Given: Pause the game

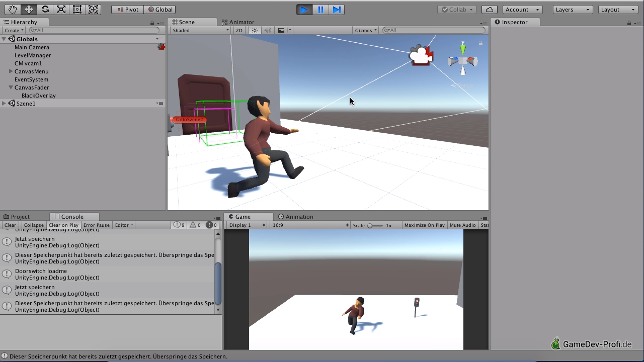Looking at the screenshot, I should tap(320, 9).
